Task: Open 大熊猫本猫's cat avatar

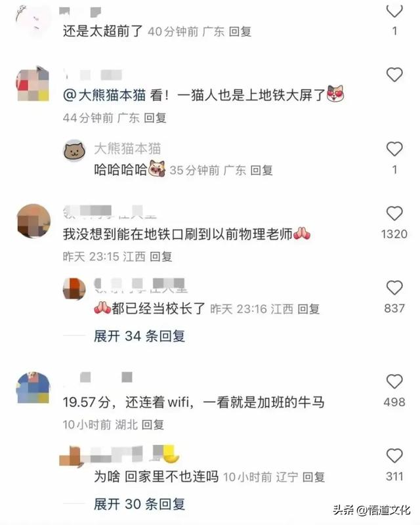Action: [x=74, y=150]
